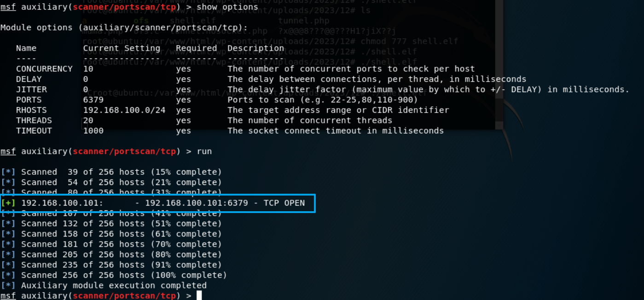
Task: Click the 192.168.100.0/24 RHOSTS value
Action: click(124, 110)
